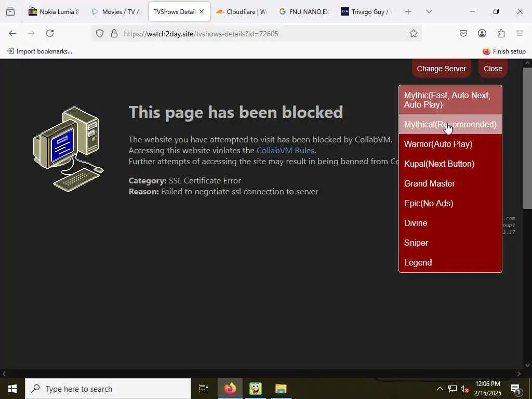Click the red Close button

[493, 69]
